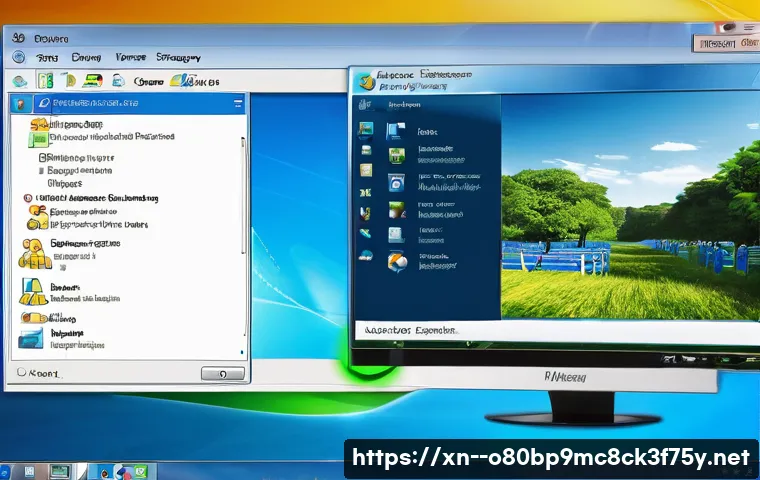
Task: Click the light-blue printer-like toolbar icon
Action: (x=118, y=80)
